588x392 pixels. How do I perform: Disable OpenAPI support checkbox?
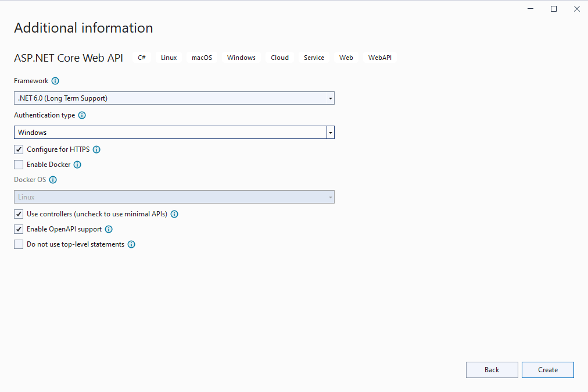point(19,229)
